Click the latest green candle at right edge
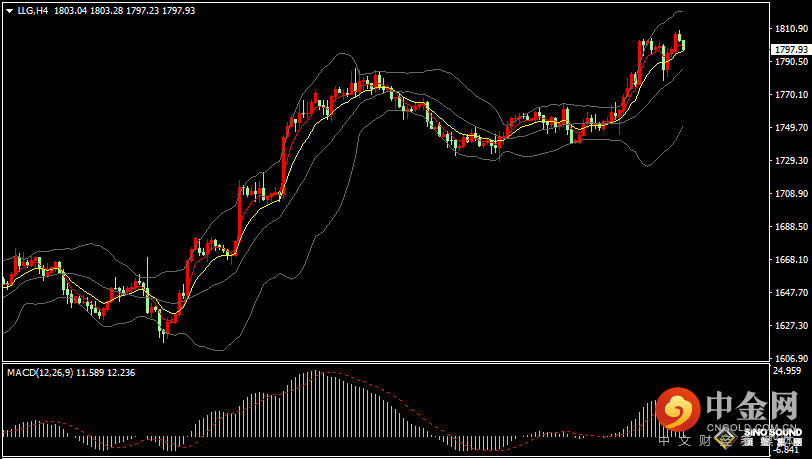Screen dimensions: 812x459 pyautogui.click(x=683, y=45)
